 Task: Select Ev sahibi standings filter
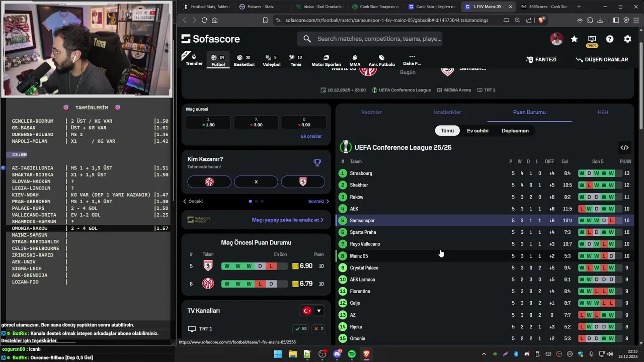tap(477, 131)
